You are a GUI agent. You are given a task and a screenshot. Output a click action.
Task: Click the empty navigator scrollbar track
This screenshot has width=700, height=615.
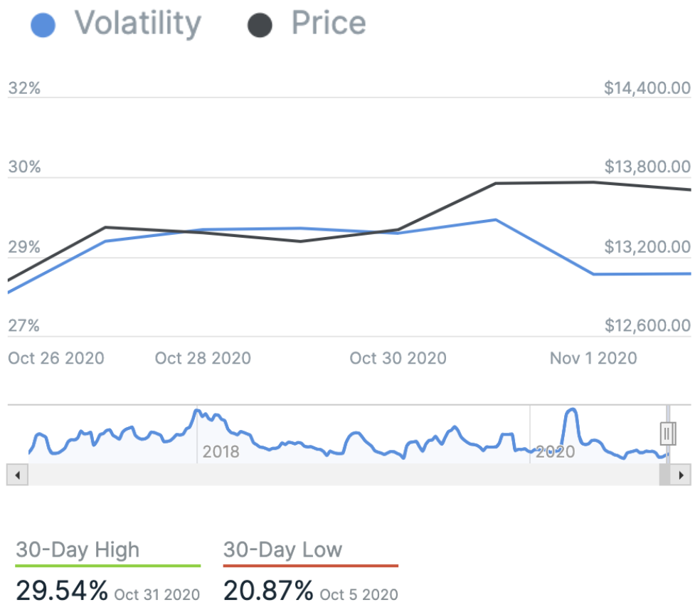pos(341,474)
